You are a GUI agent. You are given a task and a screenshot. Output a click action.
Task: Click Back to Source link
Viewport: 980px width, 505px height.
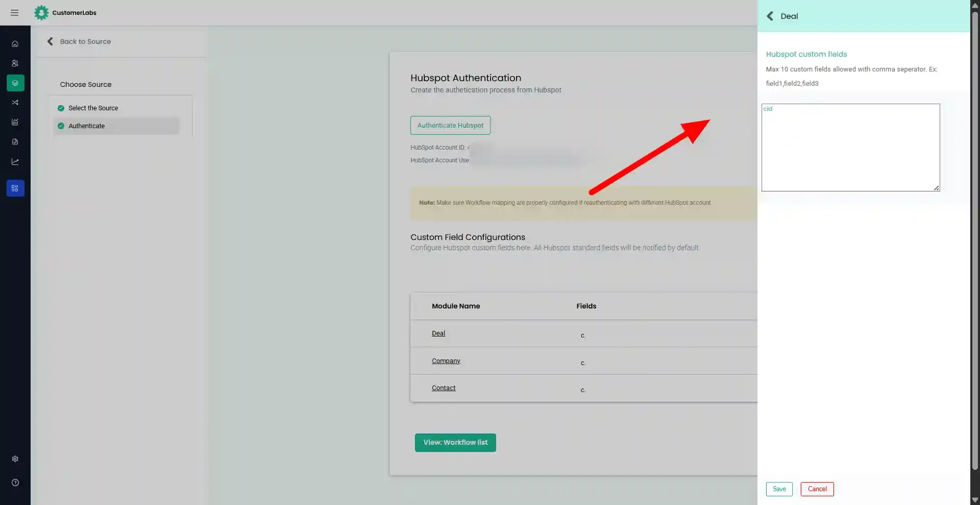coord(85,41)
